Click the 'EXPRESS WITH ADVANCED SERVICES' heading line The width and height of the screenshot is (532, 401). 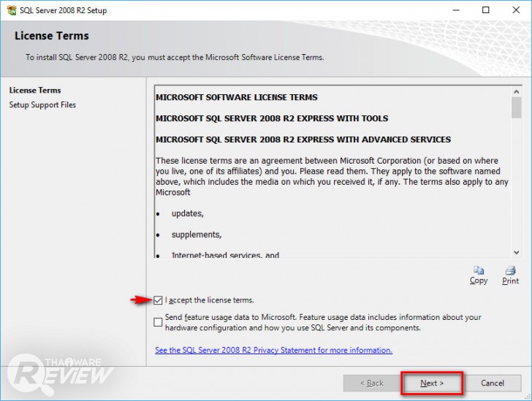click(303, 140)
